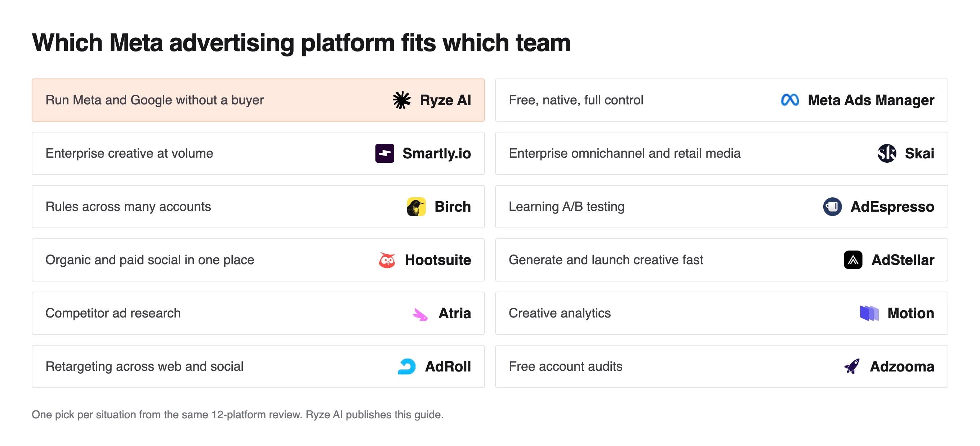
Task: Click 'Generate and launch creative fast' text
Action: pyautogui.click(x=606, y=260)
